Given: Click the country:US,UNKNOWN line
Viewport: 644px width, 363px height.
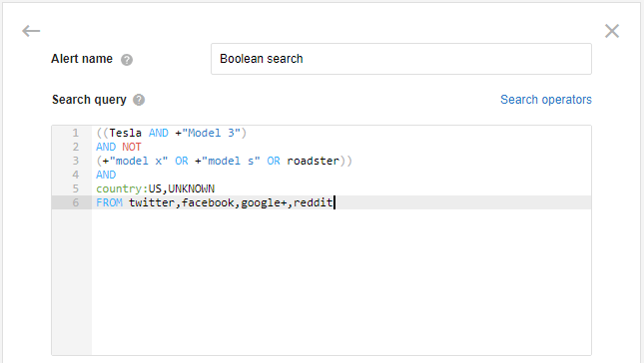Looking at the screenshot, I should tap(155, 188).
